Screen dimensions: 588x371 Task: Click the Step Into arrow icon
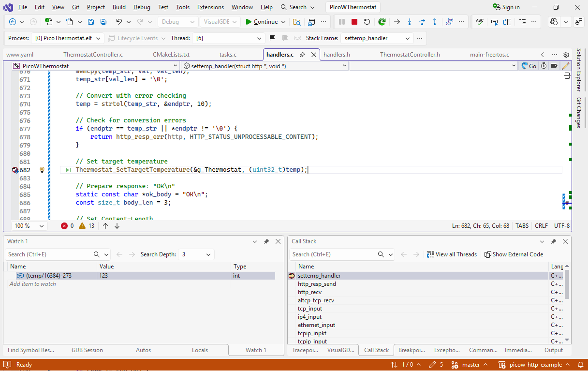(410, 22)
